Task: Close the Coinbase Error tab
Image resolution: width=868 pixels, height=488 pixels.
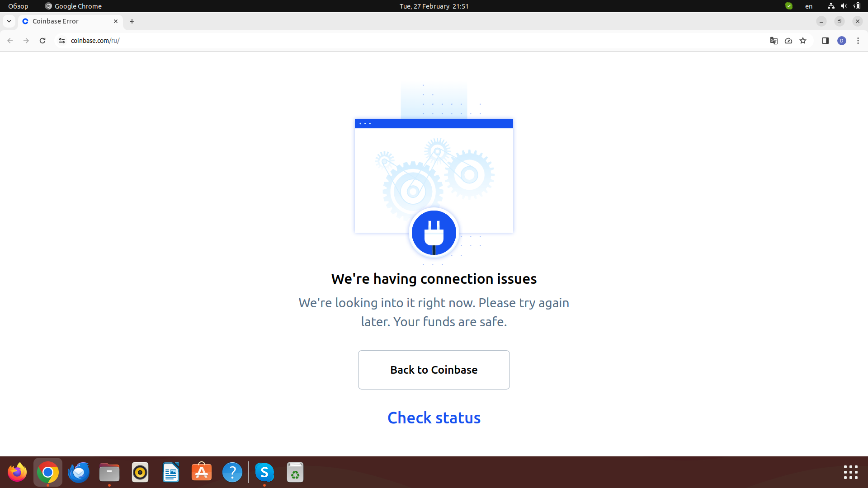Action: tap(116, 21)
